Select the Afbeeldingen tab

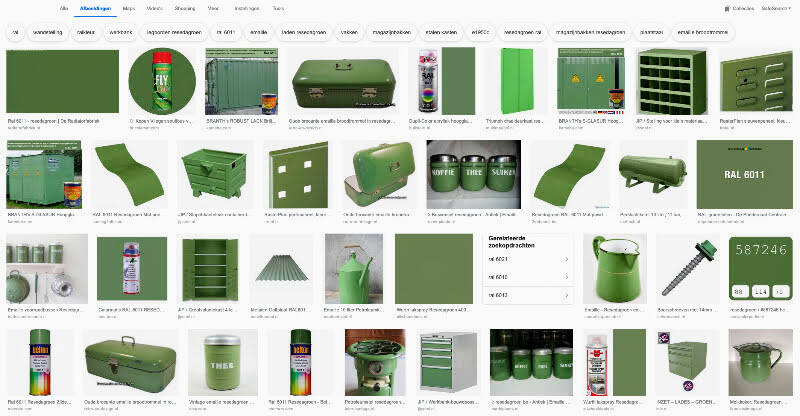pos(95,9)
